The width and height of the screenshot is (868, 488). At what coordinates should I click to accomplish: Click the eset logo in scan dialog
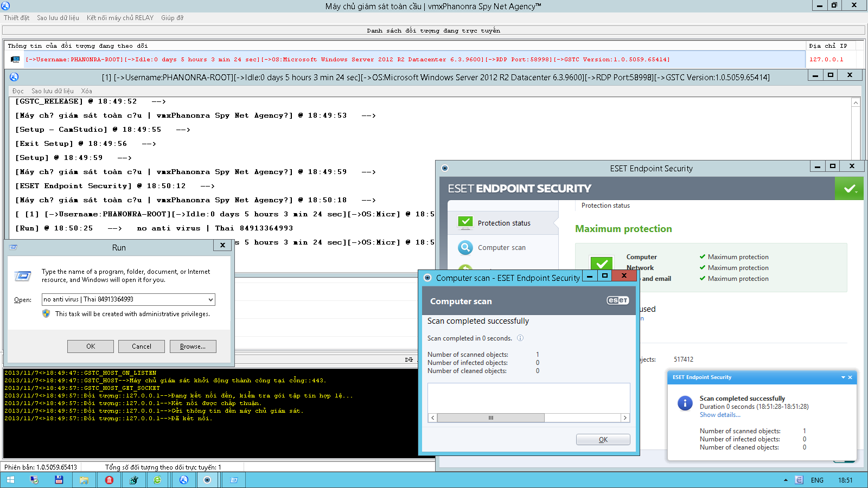click(x=618, y=300)
